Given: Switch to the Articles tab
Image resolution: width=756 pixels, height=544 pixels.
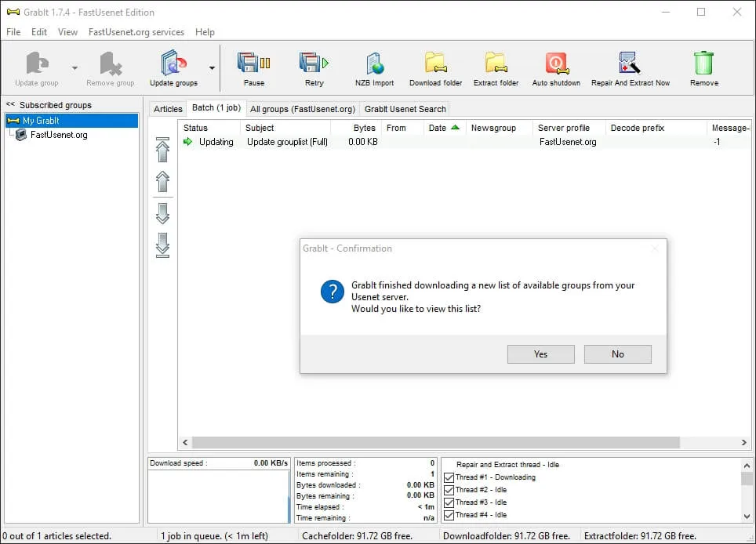Looking at the screenshot, I should (168, 109).
